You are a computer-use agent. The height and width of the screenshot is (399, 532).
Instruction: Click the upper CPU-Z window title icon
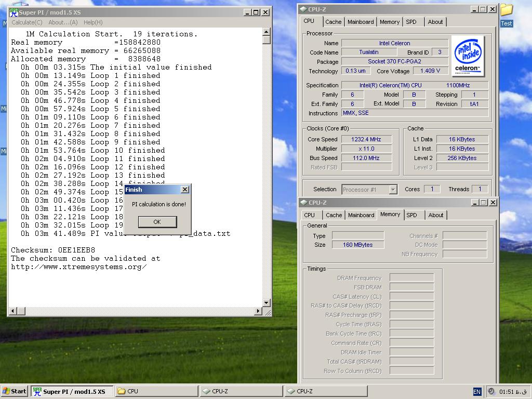tap(303, 9)
